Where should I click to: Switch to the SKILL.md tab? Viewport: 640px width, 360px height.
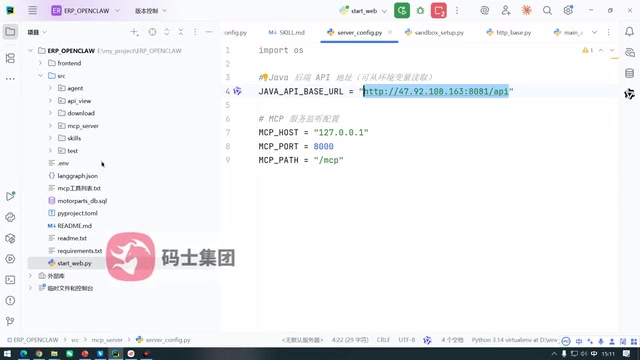(287, 32)
